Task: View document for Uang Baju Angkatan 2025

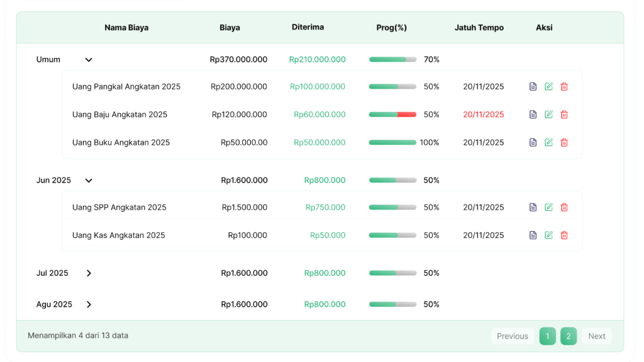Action: [533, 115]
